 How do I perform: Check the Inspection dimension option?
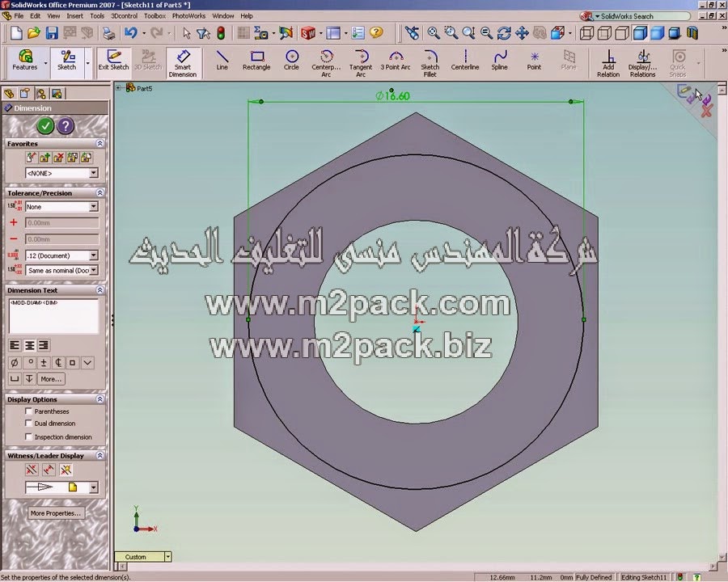28,436
